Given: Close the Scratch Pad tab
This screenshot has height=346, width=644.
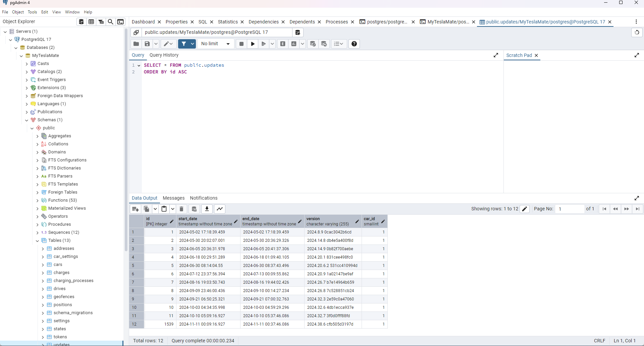Looking at the screenshot, I should (x=536, y=55).
